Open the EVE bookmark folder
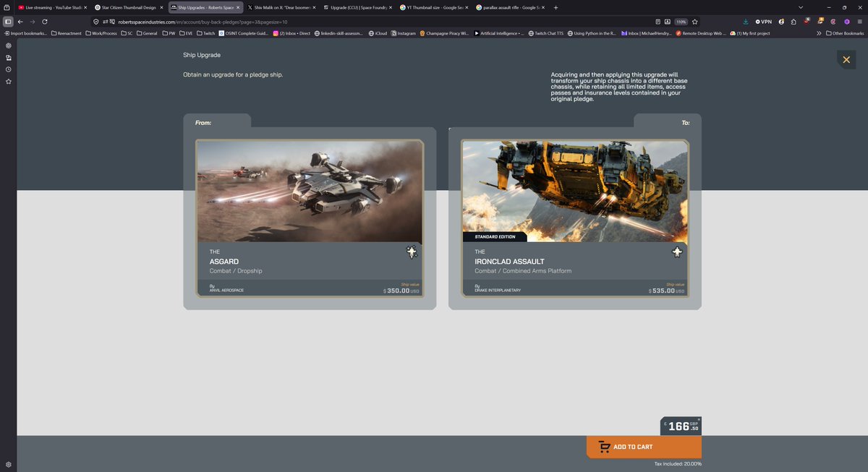This screenshot has height=472, width=868. coord(186,33)
